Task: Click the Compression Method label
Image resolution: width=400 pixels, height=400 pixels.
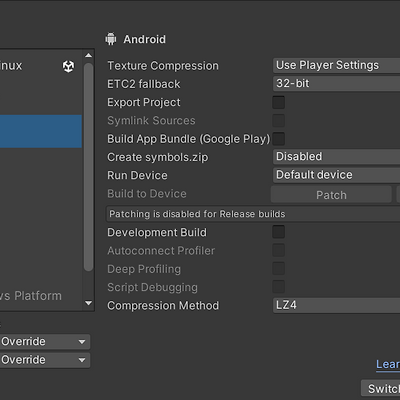Action: 163,306
